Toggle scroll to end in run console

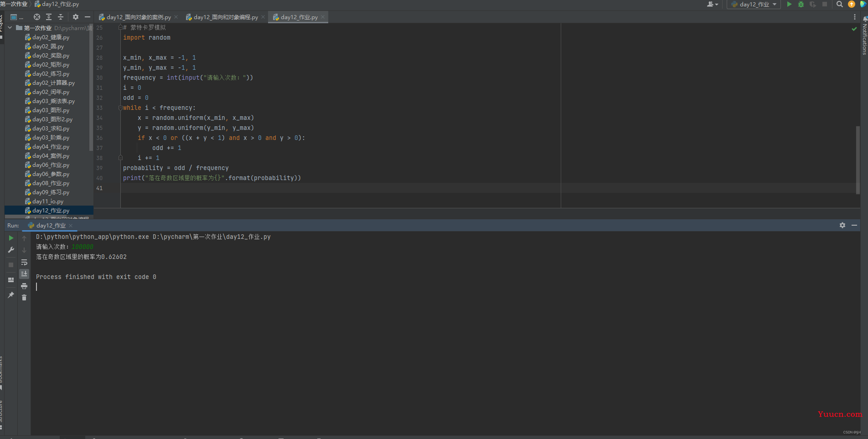[24, 274]
